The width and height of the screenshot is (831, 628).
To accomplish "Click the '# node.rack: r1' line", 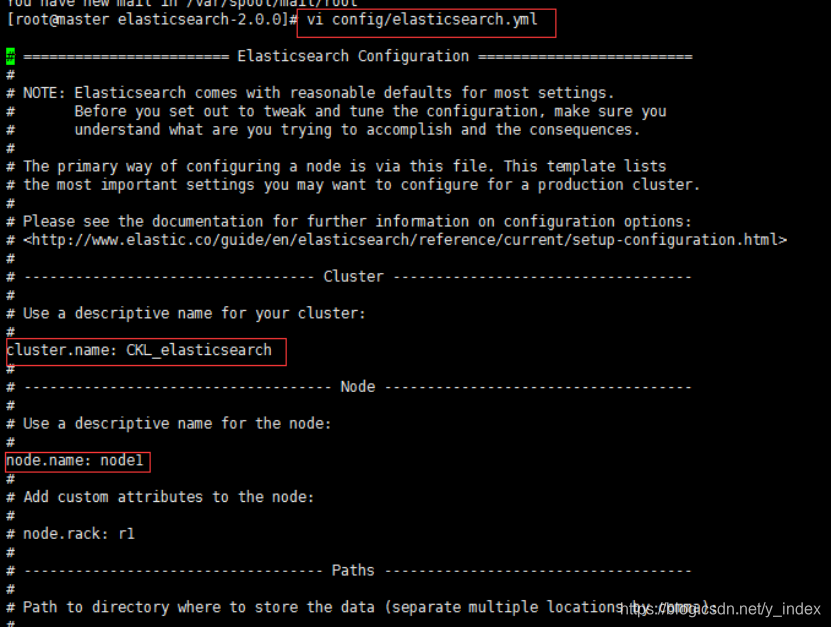I will (x=70, y=534).
